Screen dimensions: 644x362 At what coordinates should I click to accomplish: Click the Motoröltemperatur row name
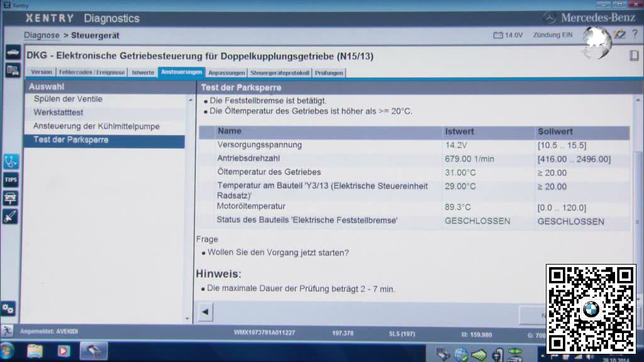pos(251,206)
